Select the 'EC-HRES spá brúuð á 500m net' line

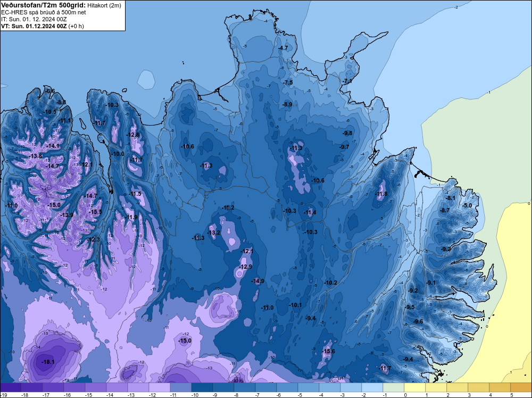[x=43, y=12]
